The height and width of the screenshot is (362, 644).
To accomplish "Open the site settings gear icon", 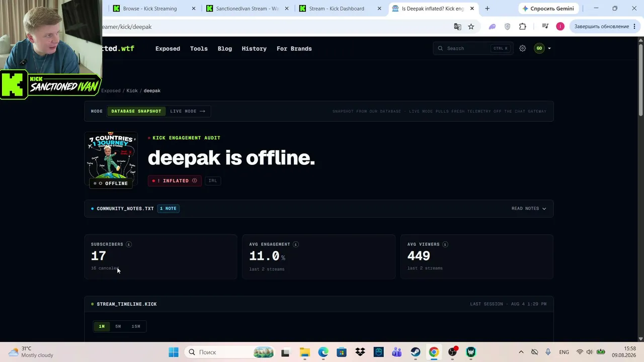I will (x=523, y=48).
